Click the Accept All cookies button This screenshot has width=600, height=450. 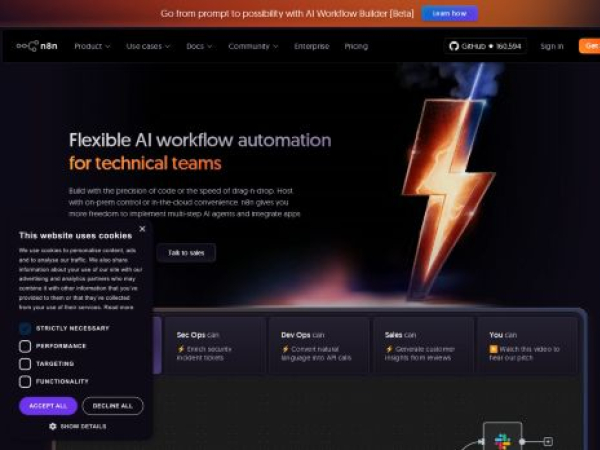tap(48, 406)
